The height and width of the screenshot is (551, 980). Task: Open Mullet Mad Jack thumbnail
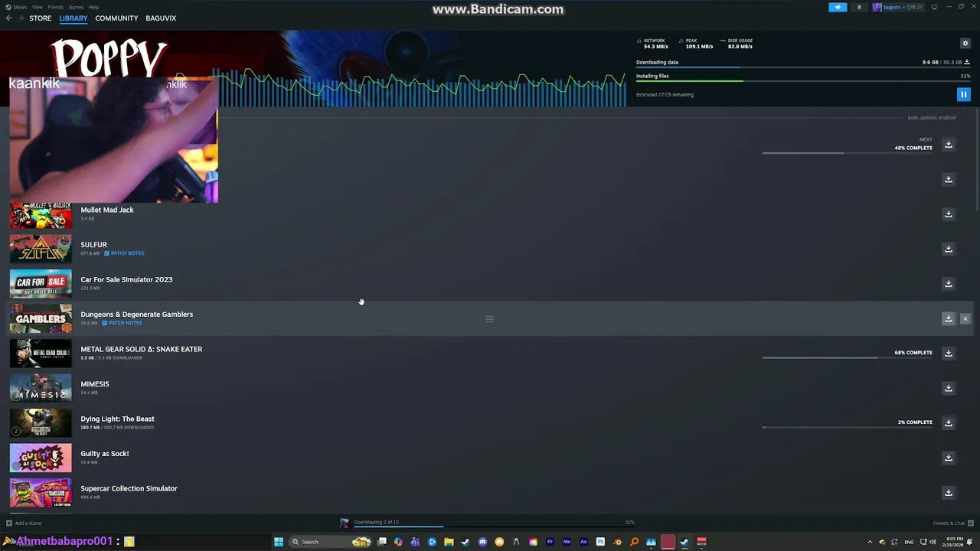(41, 215)
